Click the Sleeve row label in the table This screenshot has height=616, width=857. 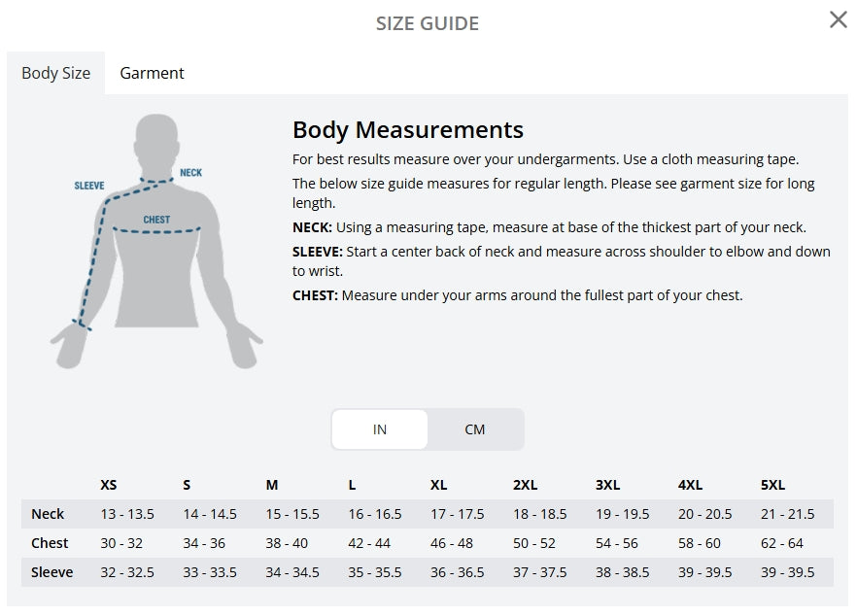pos(51,572)
